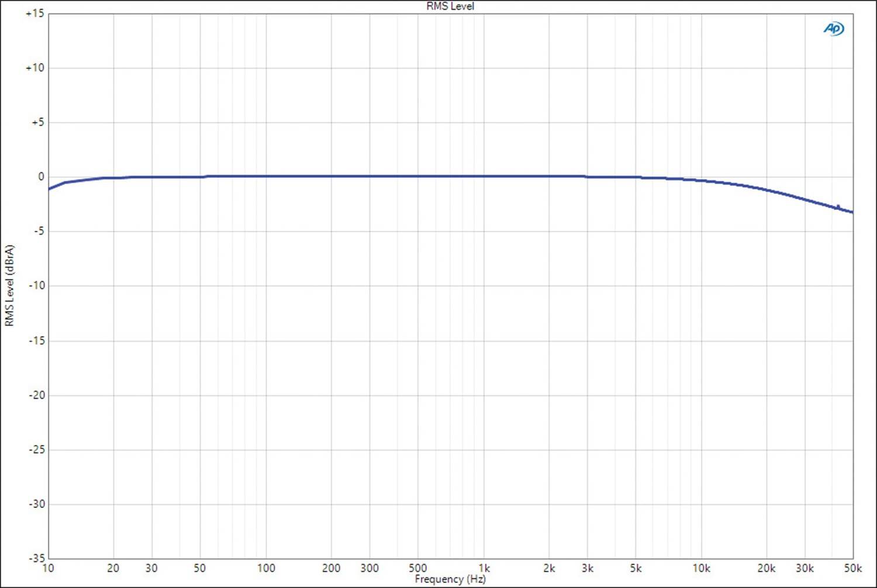Click the 50k frequency tick label

[x=853, y=568]
